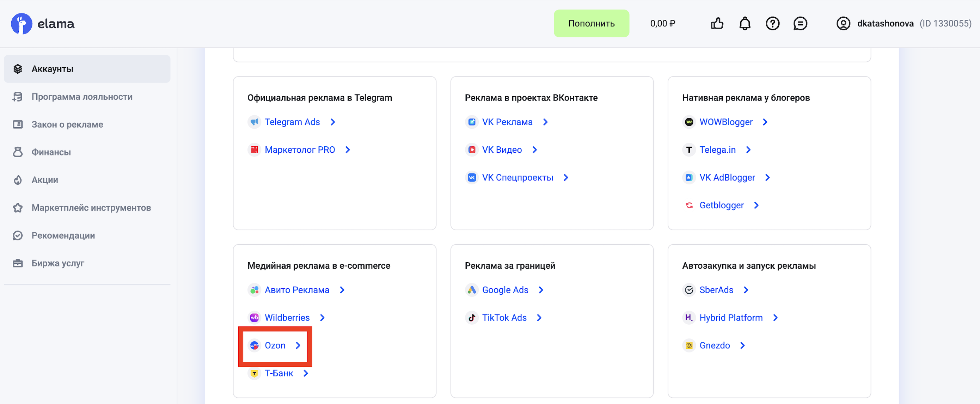This screenshot has height=404, width=980.
Task: Click the VK Реклама icon
Action: tap(472, 122)
